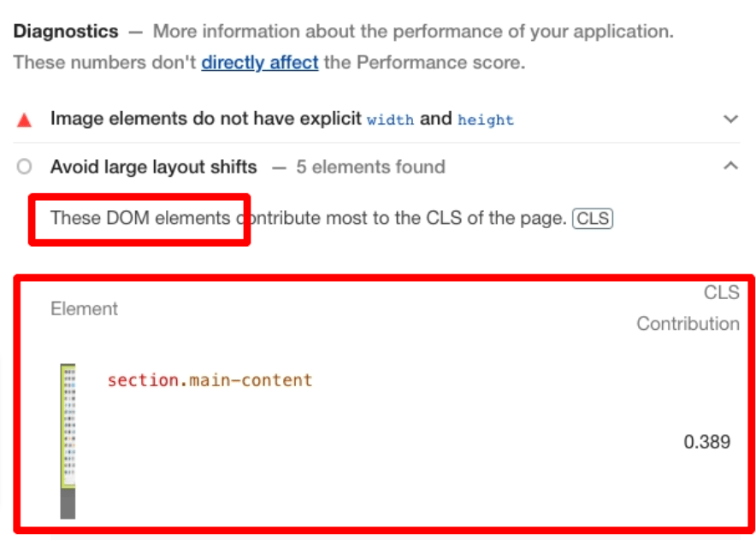Image resolution: width=756 pixels, height=540 pixels.
Task: Open the directly affect link
Action: pyautogui.click(x=260, y=62)
